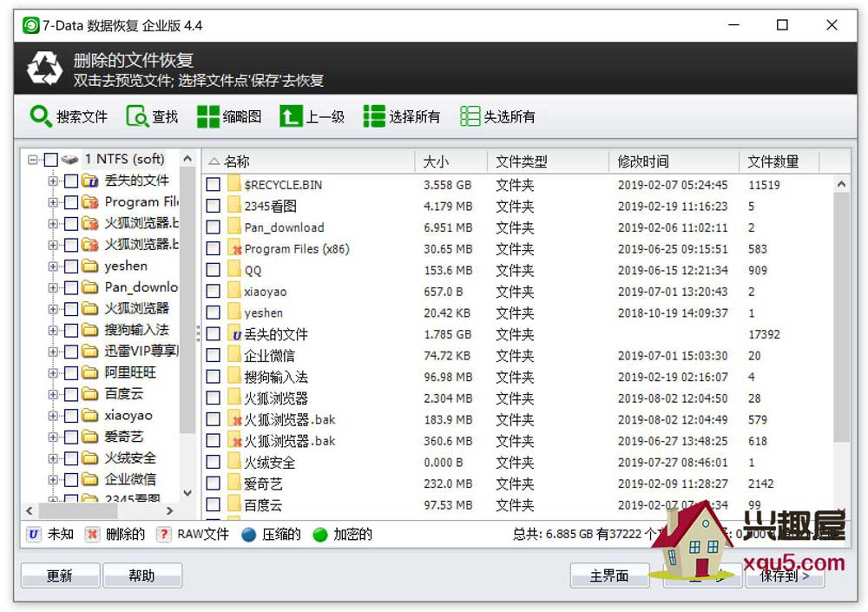Click the QQ folder icon in list

click(234, 270)
